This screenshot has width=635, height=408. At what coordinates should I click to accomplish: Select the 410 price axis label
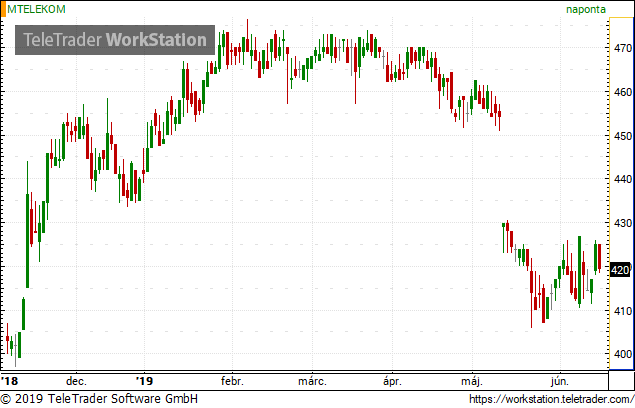tap(623, 311)
